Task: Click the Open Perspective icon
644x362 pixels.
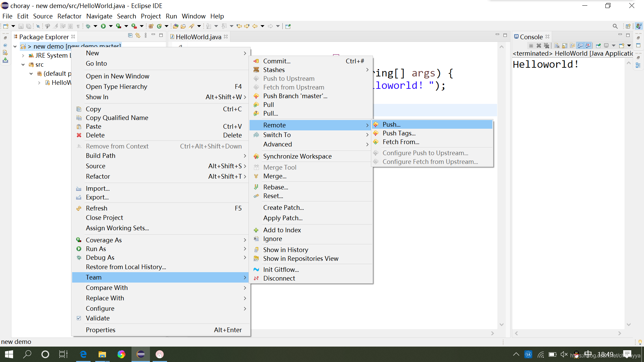Action: click(628, 26)
